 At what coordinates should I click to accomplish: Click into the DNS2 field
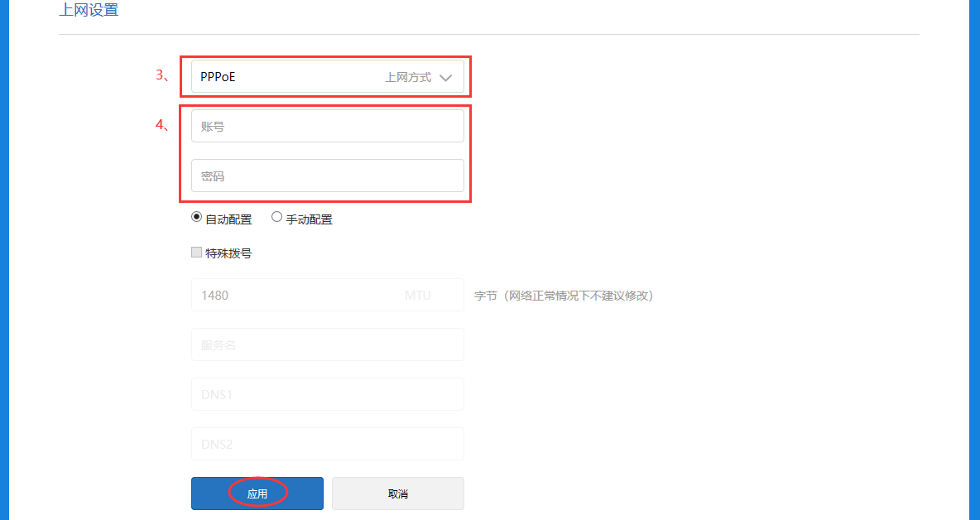(x=327, y=445)
